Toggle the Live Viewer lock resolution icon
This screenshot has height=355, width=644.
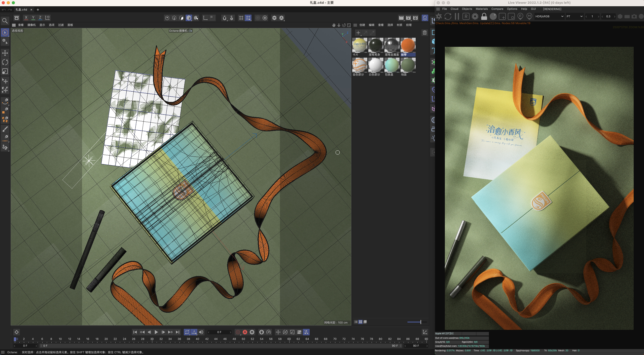click(x=484, y=17)
